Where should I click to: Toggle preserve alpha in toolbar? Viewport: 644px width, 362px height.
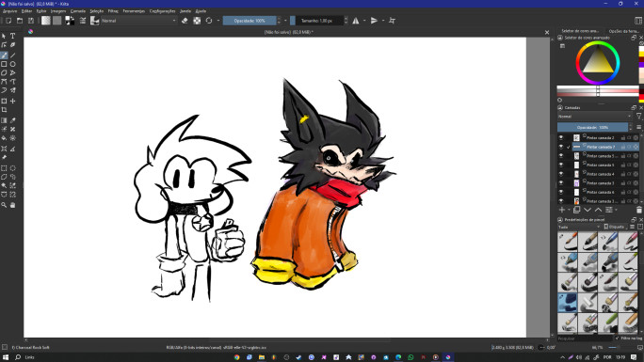pyautogui.click(x=197, y=21)
